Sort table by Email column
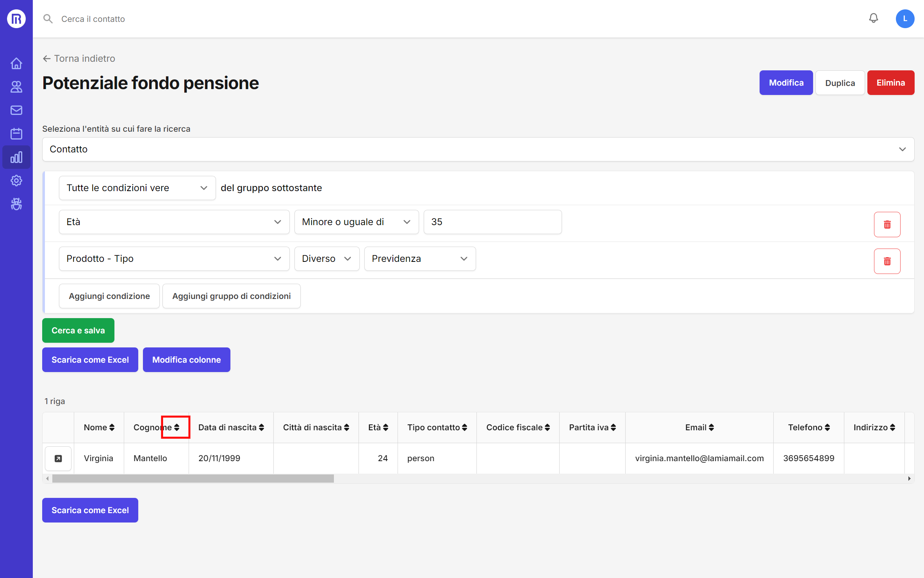Viewport: 924px width, 578px height. point(711,427)
